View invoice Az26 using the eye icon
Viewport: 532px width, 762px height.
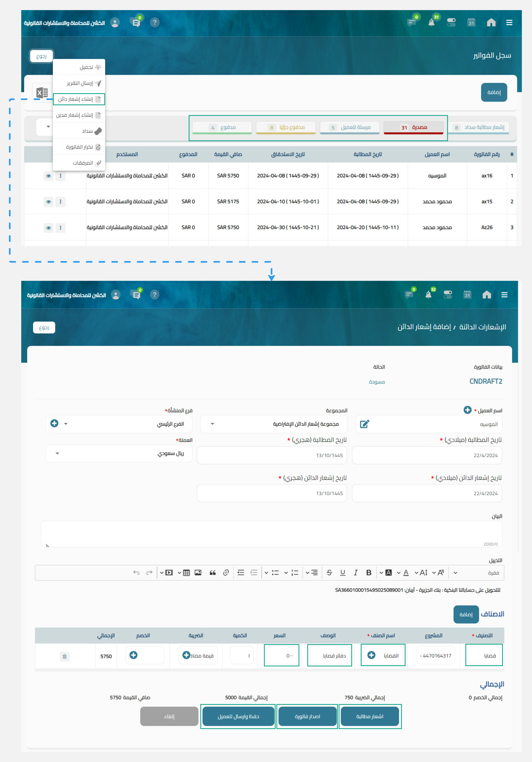[48, 228]
